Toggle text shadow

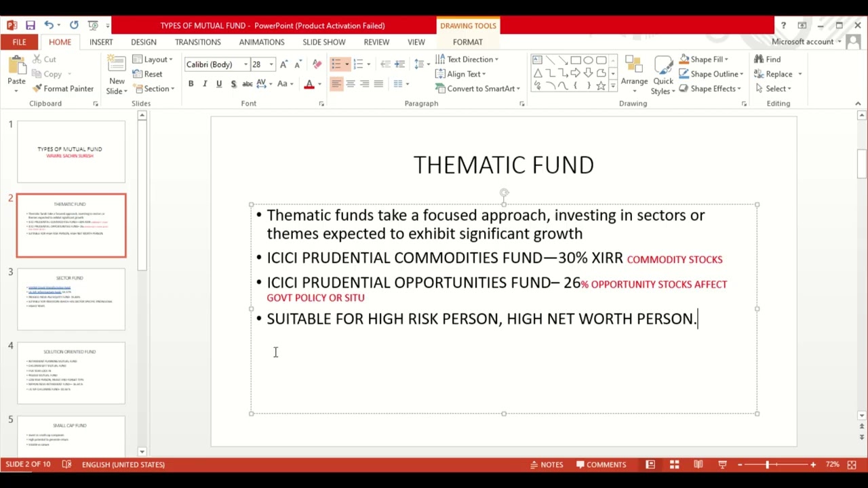233,84
